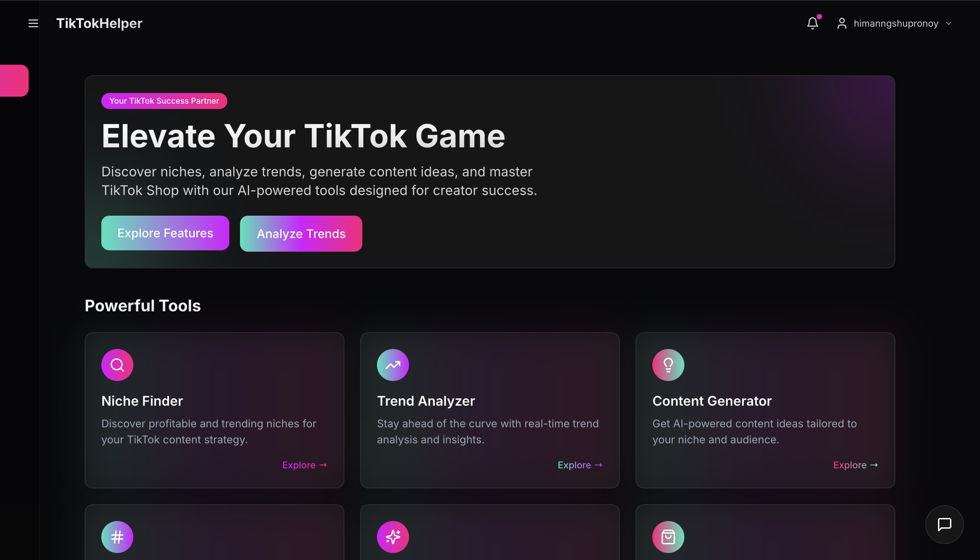
Task: Click the Explore Features button
Action: coord(165,233)
